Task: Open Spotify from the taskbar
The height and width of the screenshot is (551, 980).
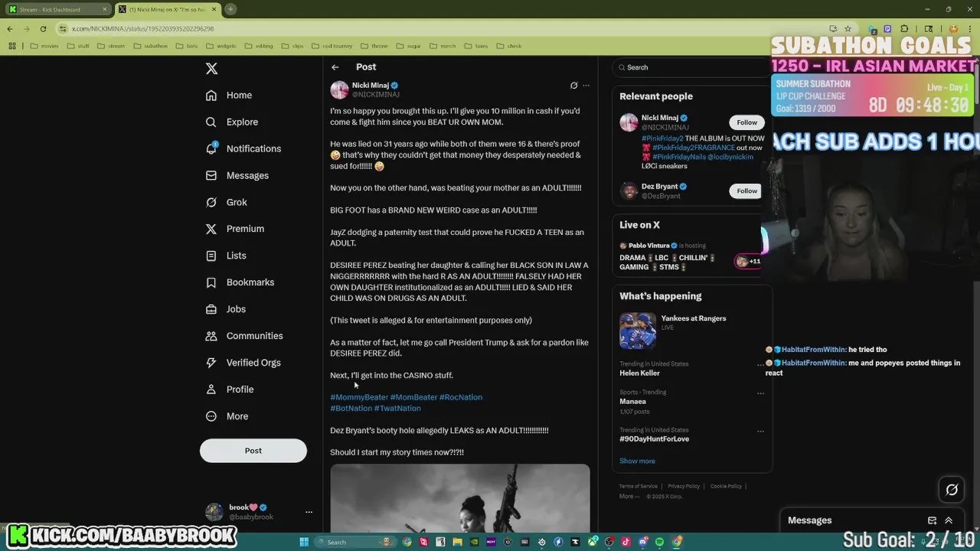Action: [660, 542]
